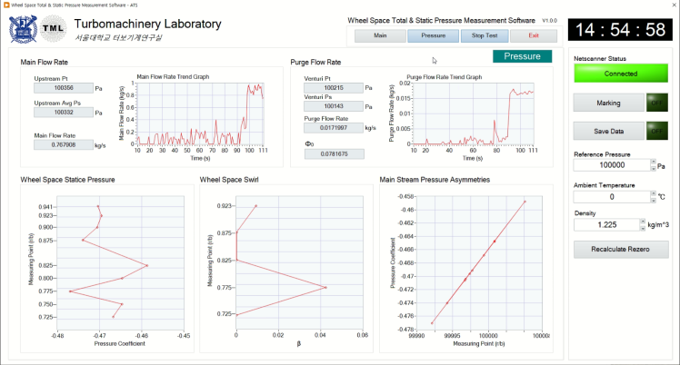Decrease Density with down arrow
This screenshot has width=680, height=365.
tap(643, 228)
